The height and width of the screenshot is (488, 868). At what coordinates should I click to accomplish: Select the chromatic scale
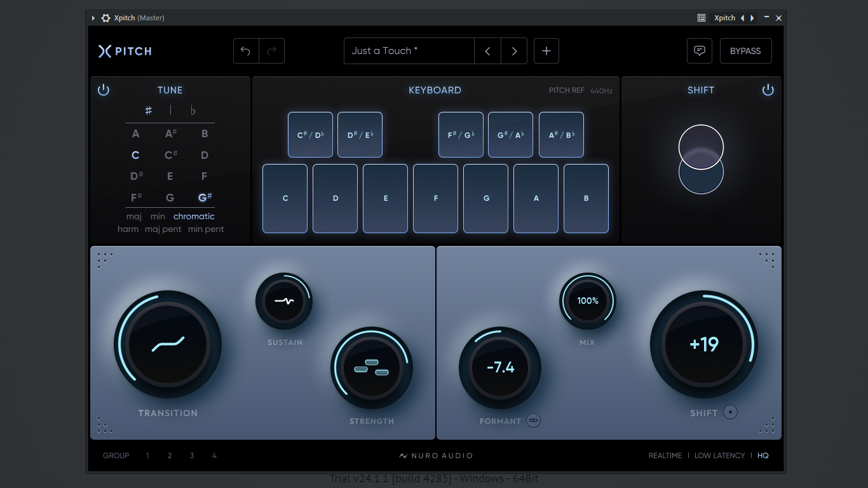(x=194, y=216)
